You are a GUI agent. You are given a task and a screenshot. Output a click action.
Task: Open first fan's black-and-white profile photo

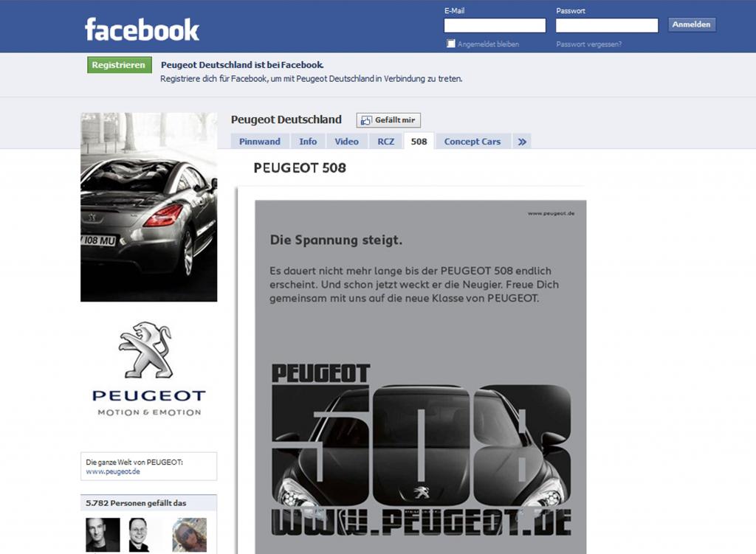tap(103, 535)
